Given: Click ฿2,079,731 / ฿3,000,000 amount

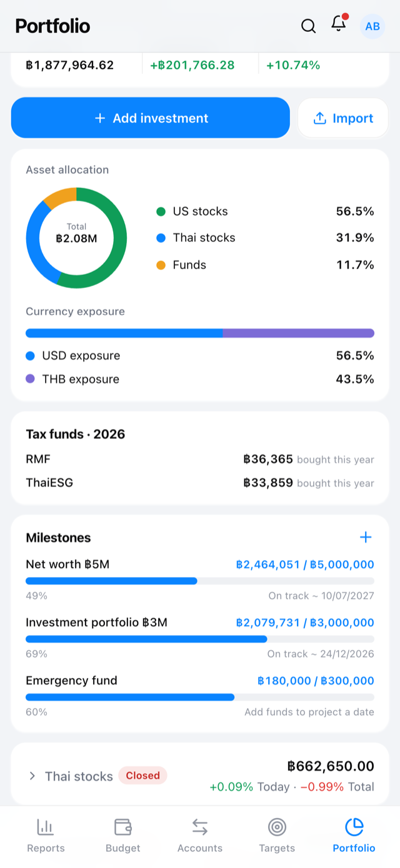Looking at the screenshot, I should click(305, 623).
